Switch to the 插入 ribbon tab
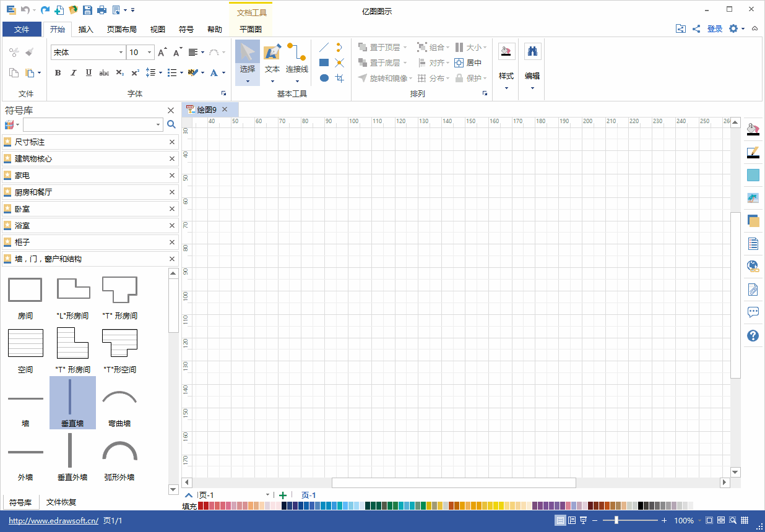The width and height of the screenshot is (765, 532). coord(86,29)
